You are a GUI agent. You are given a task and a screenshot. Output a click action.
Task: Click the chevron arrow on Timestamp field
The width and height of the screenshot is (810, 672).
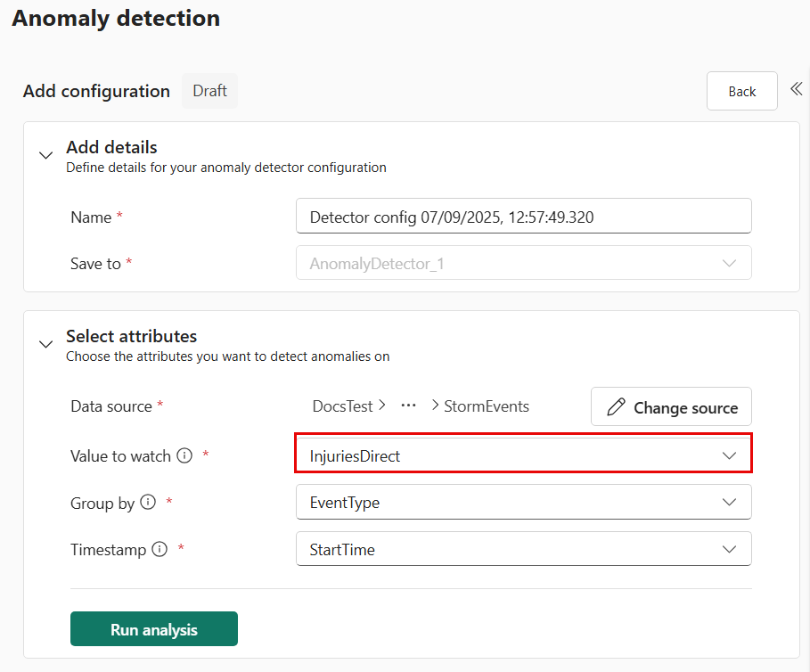pos(729,549)
